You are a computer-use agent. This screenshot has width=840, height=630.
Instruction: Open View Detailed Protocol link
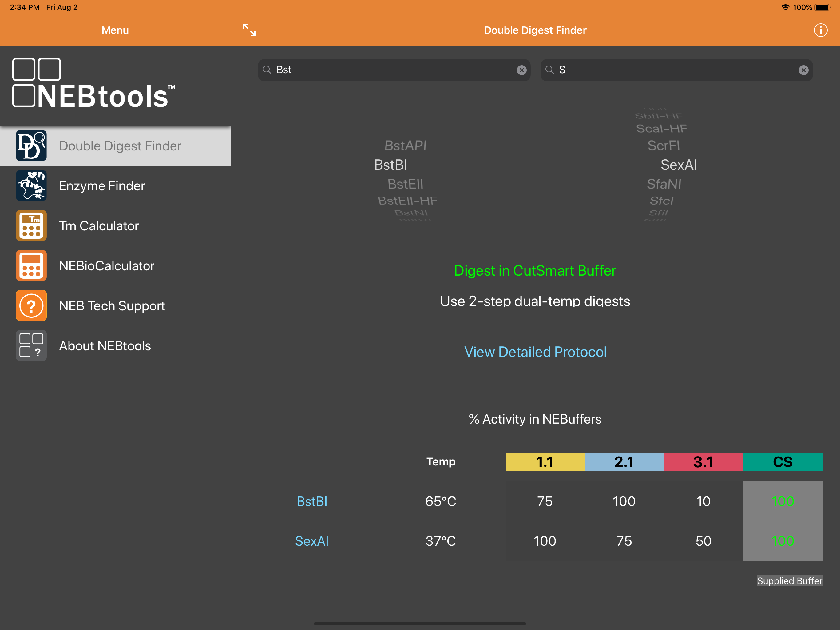[535, 352]
